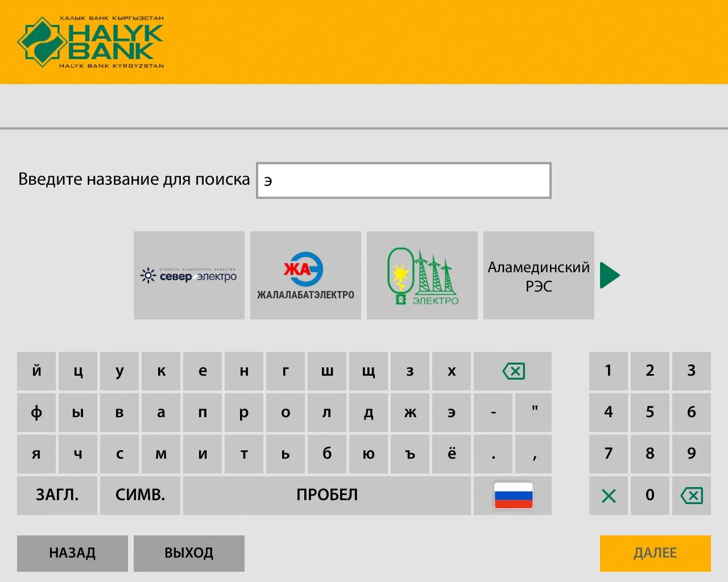
Task: Tap the letter я key
Action: pyautogui.click(x=36, y=454)
